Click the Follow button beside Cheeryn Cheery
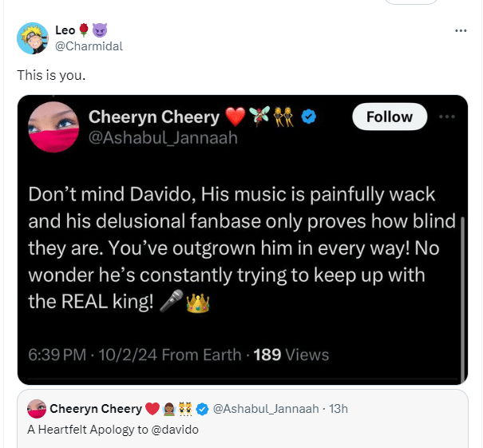 pos(389,117)
